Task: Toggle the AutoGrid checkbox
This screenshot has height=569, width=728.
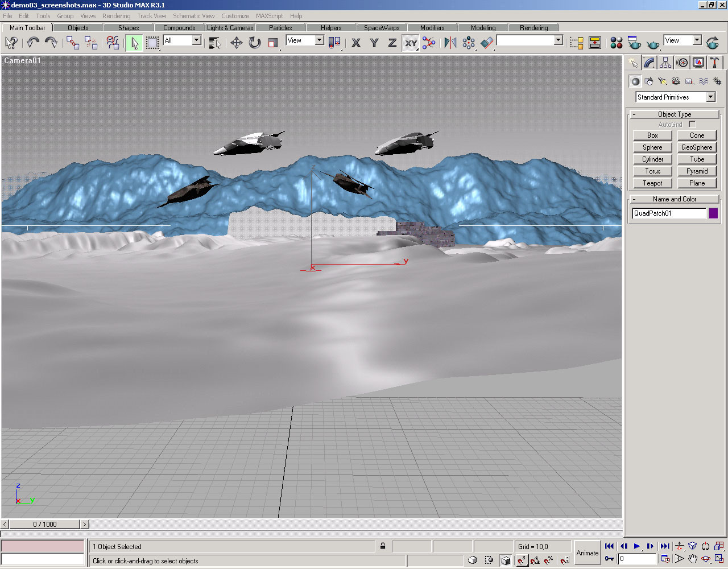Action: tap(692, 124)
